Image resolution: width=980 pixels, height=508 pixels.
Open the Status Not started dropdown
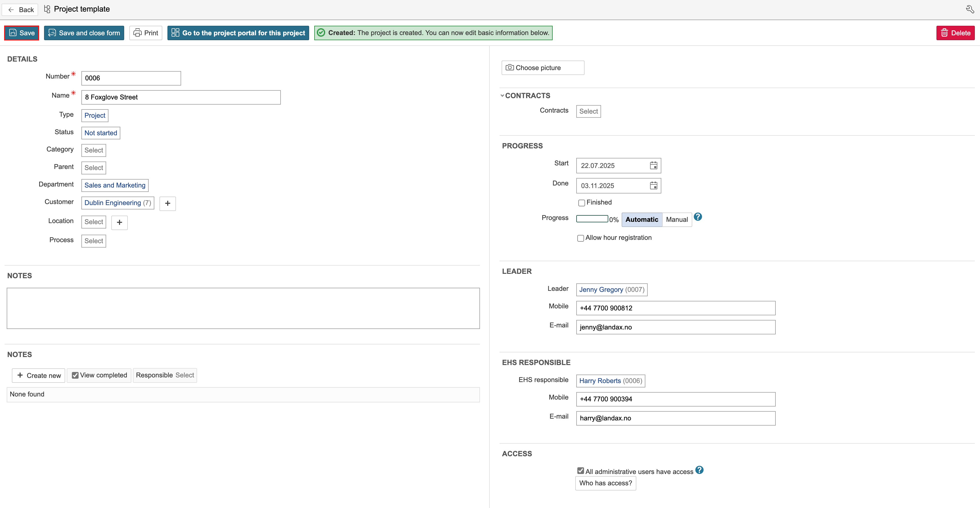tap(100, 133)
